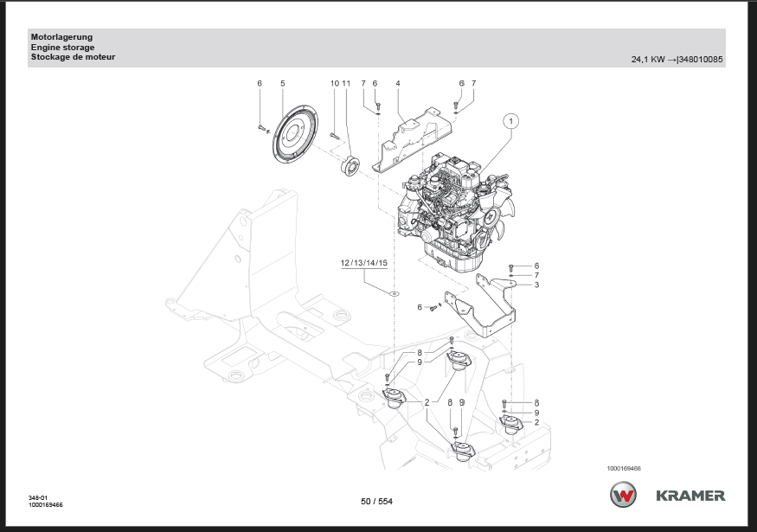Image resolution: width=757 pixels, height=532 pixels.
Task: Click the round Kramer W logo icon
Action: [x=623, y=496]
